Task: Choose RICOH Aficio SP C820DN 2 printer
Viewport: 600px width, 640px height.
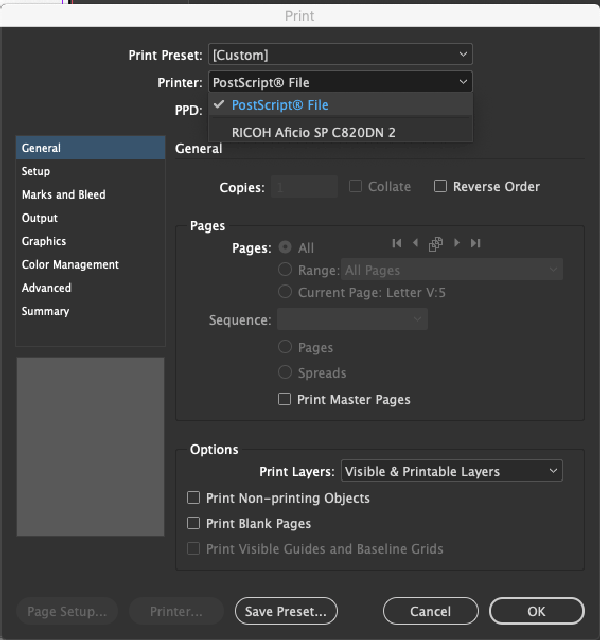Action: point(340,132)
